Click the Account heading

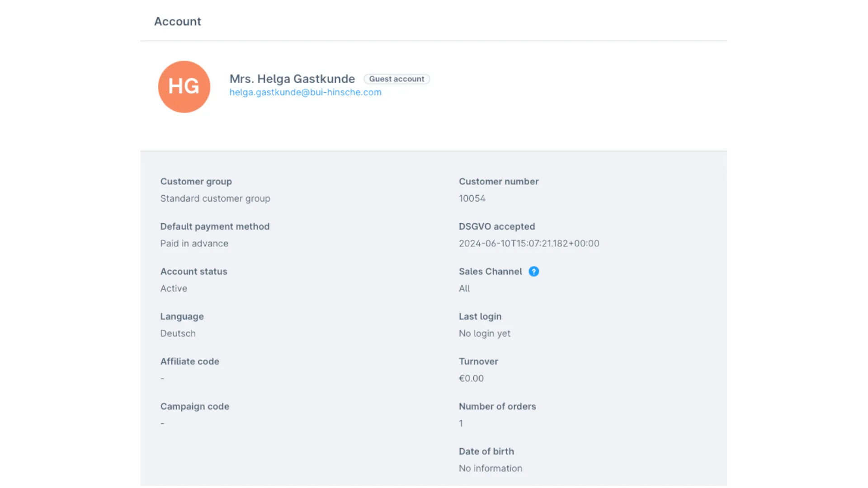[177, 21]
